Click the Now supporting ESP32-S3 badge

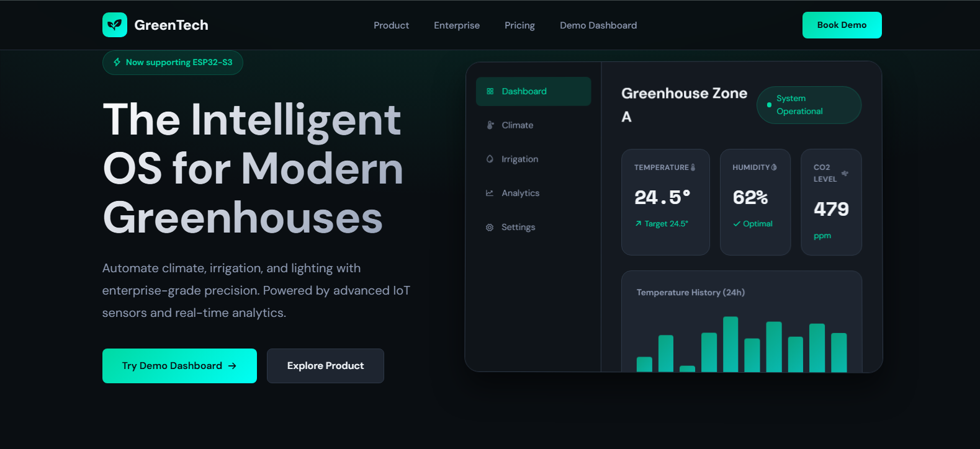coord(173,63)
